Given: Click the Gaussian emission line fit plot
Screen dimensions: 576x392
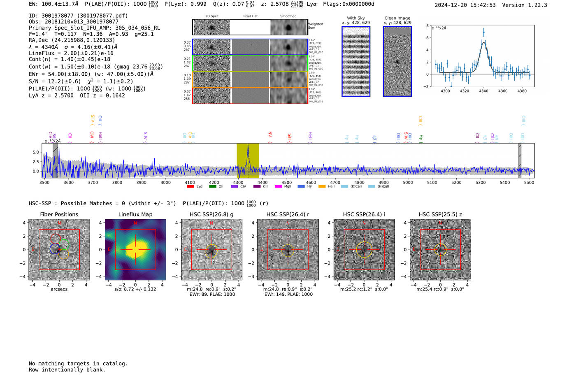Looking at the screenshot, I should point(482,56).
